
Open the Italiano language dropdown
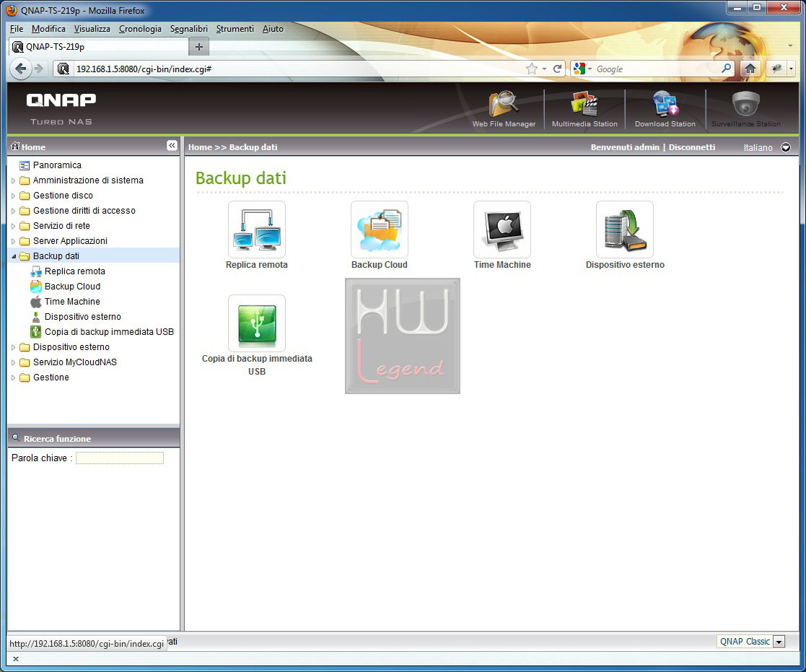(x=786, y=147)
